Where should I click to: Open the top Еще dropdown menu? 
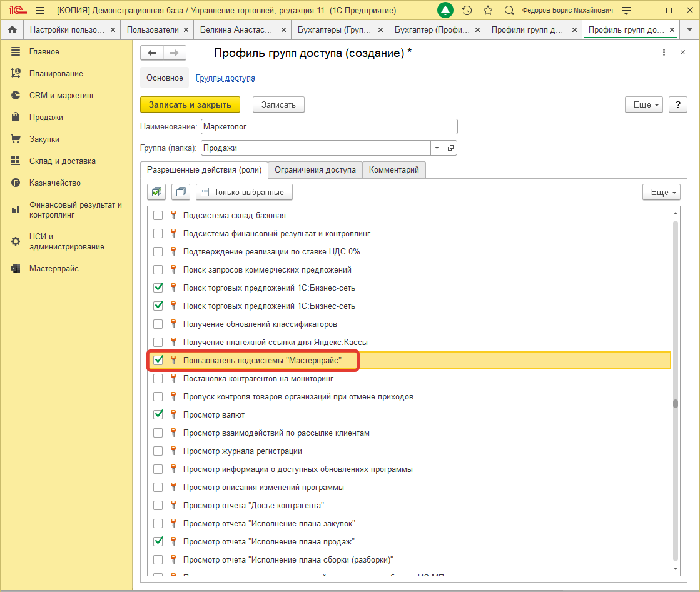[644, 105]
